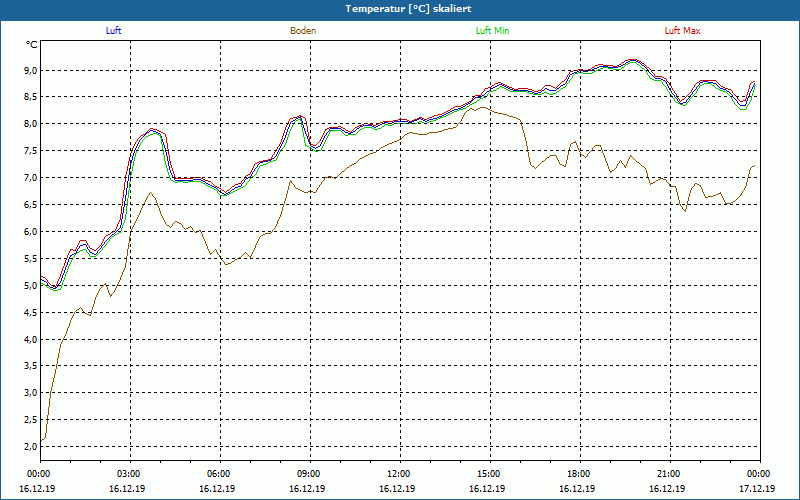This screenshot has width=800, height=500.
Task: Click the 06:00 time axis label
Action: coord(218,474)
